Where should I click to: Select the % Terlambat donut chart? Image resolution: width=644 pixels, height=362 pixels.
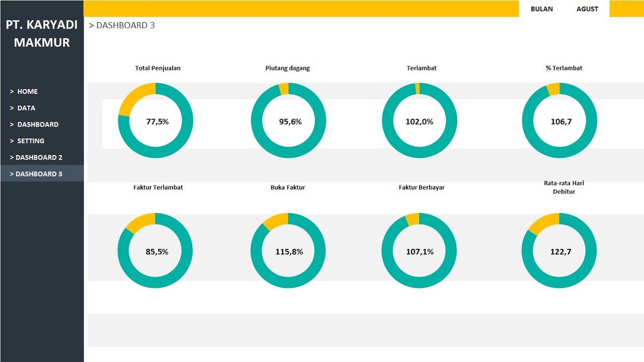pyautogui.click(x=559, y=121)
